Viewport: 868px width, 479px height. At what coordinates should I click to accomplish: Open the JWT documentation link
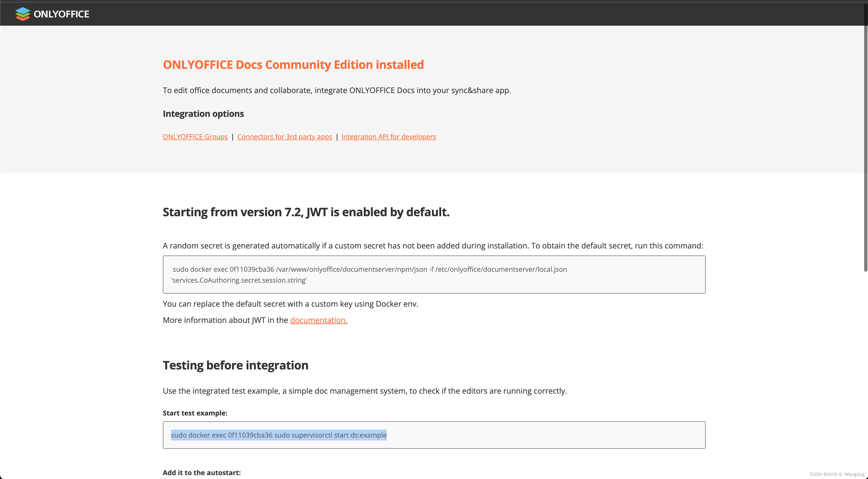318,320
